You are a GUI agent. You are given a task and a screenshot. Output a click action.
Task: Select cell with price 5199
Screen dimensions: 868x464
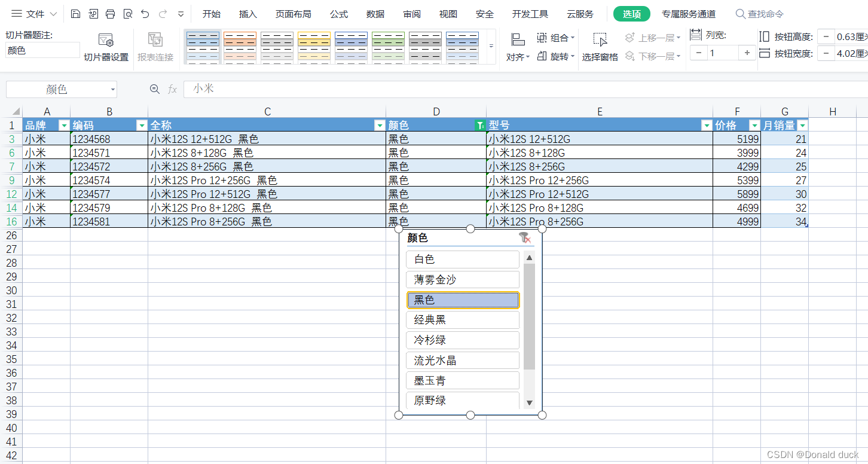click(736, 139)
